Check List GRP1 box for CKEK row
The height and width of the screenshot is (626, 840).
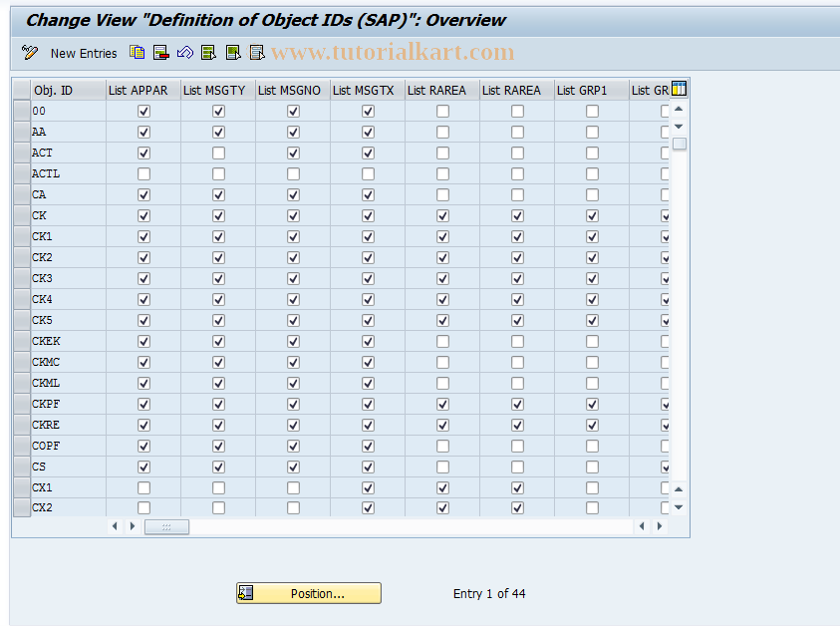pos(592,342)
